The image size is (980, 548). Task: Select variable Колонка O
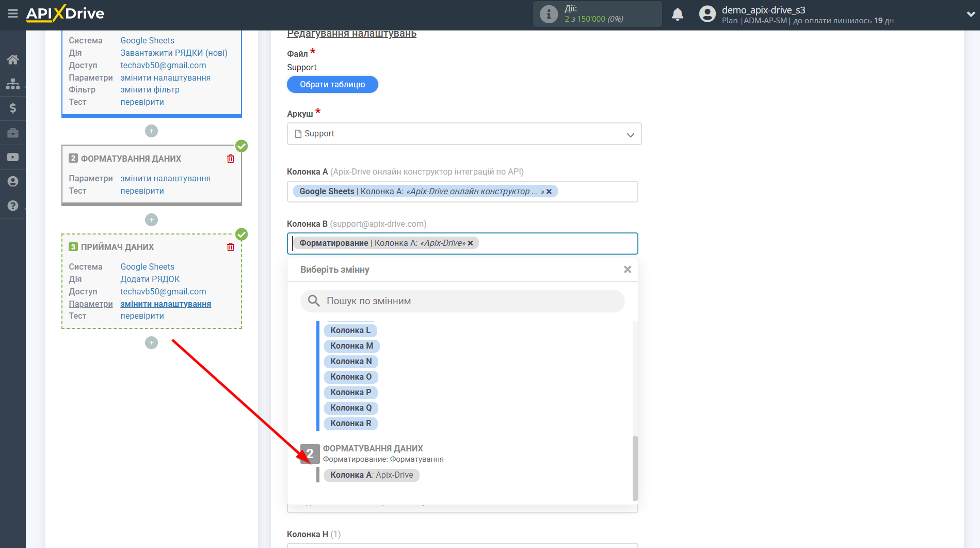(x=351, y=377)
